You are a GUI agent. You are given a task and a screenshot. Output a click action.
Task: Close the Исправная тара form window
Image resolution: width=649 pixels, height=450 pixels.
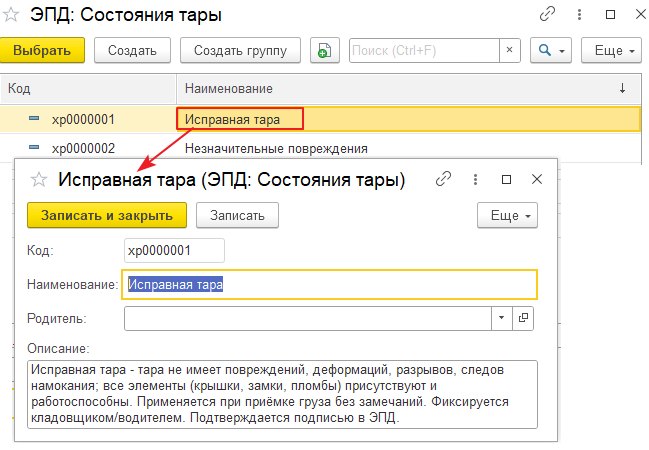[537, 179]
